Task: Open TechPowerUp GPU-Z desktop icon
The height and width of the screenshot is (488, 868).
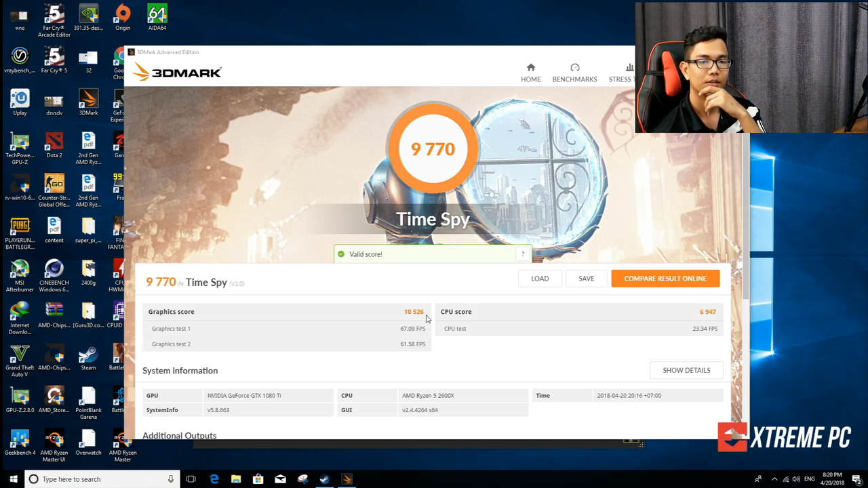Action: coord(20,148)
